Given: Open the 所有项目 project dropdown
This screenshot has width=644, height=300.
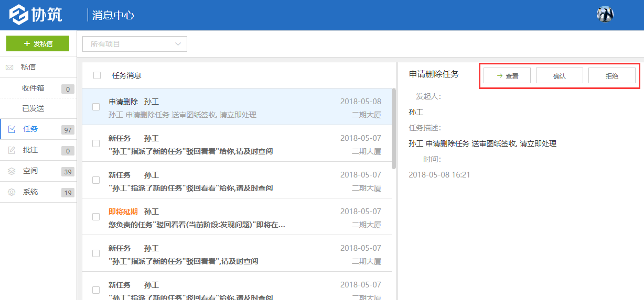Looking at the screenshot, I should [135, 44].
